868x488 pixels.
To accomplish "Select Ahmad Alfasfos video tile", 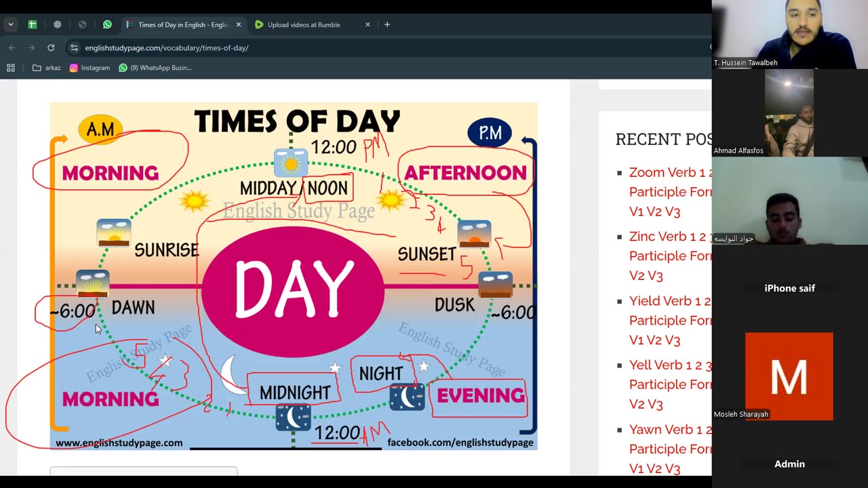I will point(789,113).
